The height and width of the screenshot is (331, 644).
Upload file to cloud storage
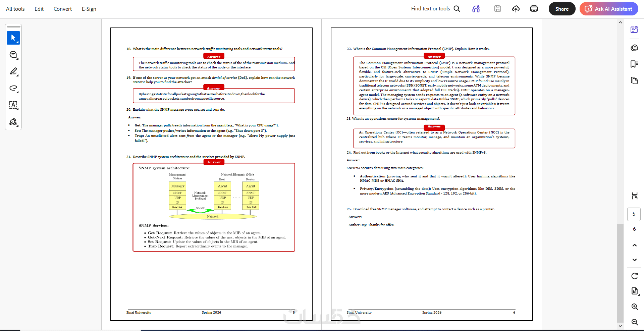click(516, 9)
